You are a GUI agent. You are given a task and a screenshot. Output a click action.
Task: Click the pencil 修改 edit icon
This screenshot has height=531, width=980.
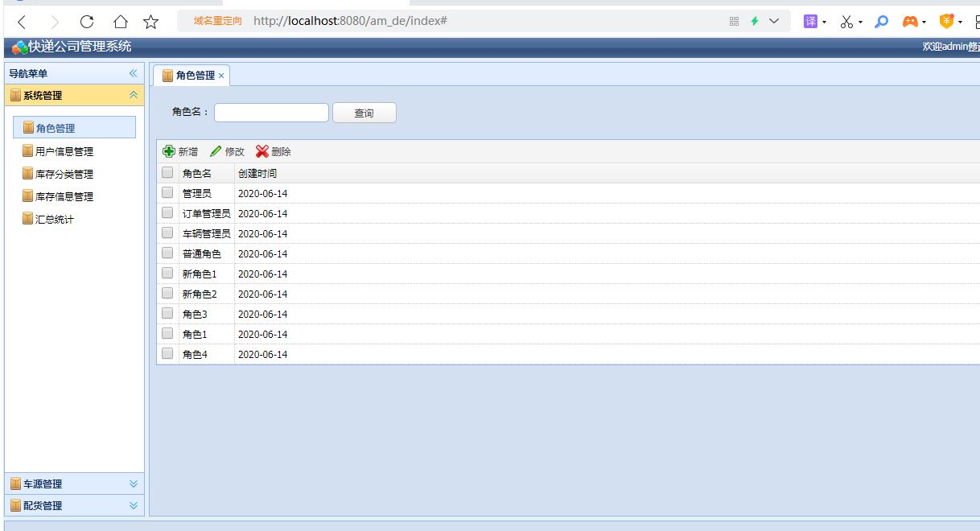(216, 151)
